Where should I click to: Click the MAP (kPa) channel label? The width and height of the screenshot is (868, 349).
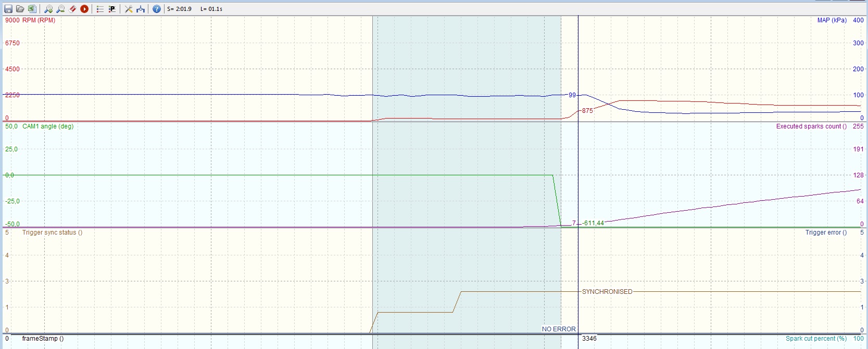click(832, 20)
